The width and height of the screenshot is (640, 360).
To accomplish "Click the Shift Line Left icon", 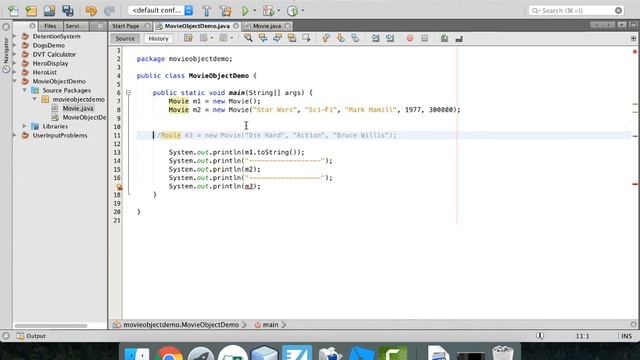I will (375, 38).
